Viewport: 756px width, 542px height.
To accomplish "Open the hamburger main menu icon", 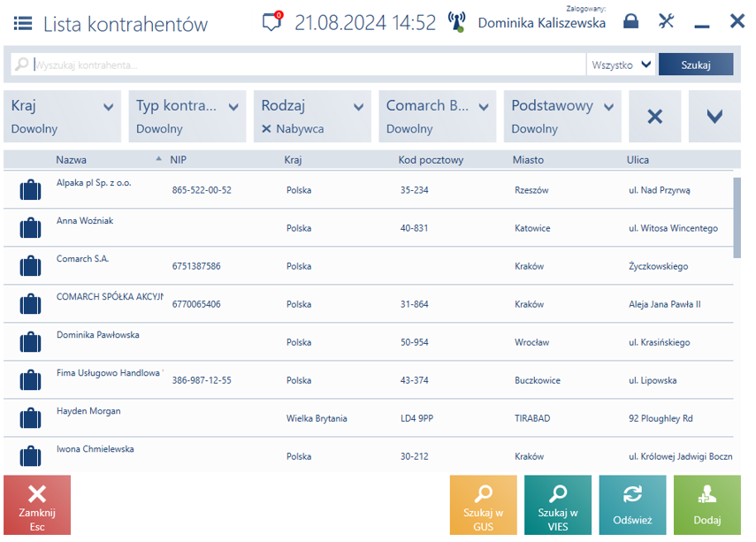I will point(23,23).
